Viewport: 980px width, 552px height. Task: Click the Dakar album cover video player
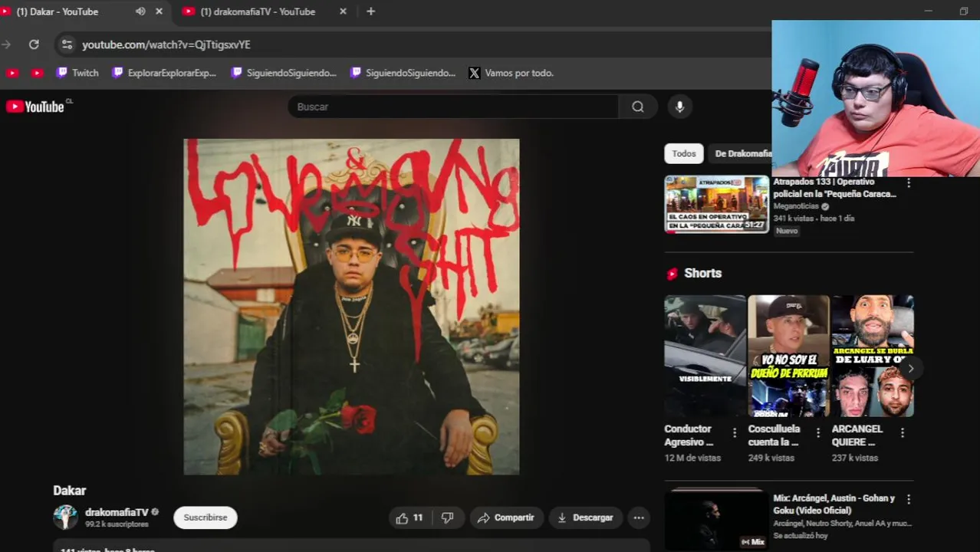click(351, 307)
